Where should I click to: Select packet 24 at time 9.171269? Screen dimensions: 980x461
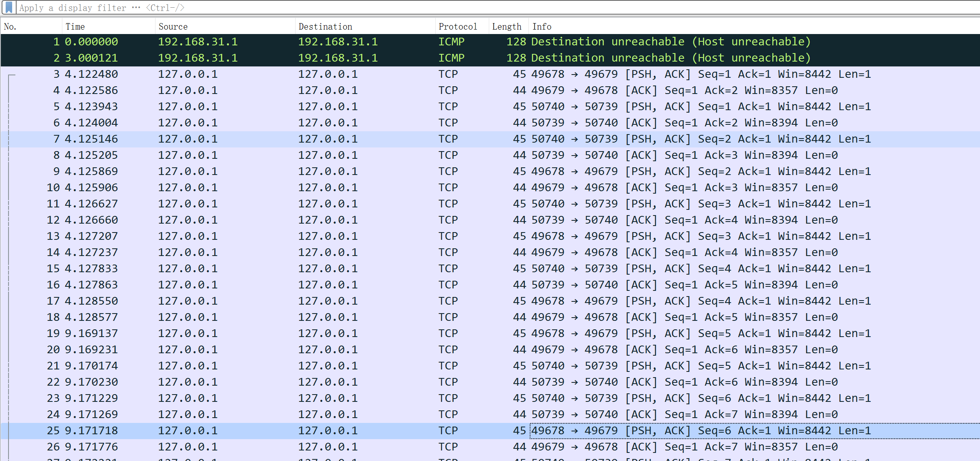click(490, 414)
